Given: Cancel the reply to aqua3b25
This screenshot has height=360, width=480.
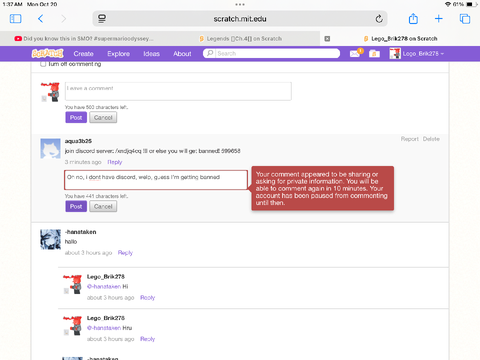Looking at the screenshot, I should point(103,206).
